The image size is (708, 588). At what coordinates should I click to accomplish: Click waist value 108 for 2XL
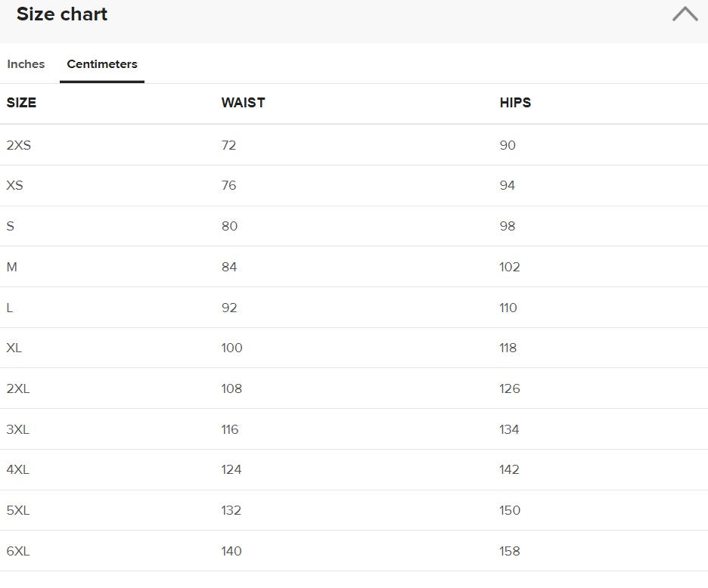(231, 388)
